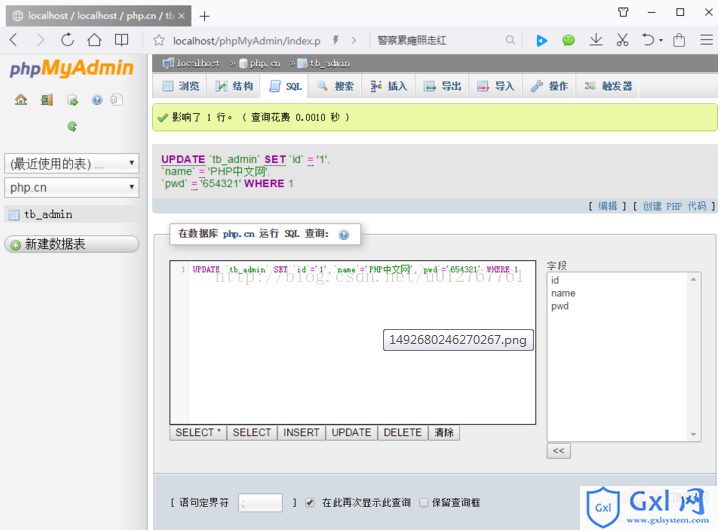Go back with browser back arrow
The width and height of the screenshot is (720, 530).
pyautogui.click(x=14, y=40)
